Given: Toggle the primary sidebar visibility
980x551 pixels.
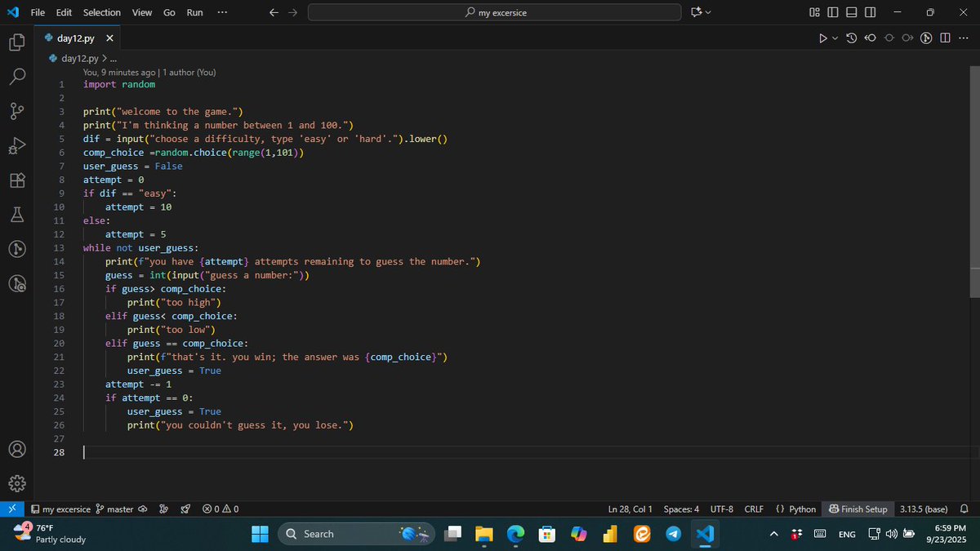Looking at the screenshot, I should (x=831, y=12).
